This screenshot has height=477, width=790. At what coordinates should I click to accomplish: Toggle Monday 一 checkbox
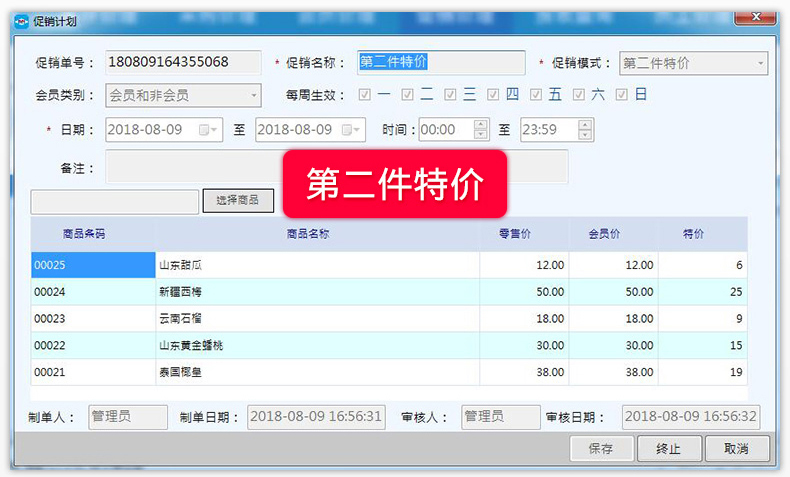[x=365, y=95]
